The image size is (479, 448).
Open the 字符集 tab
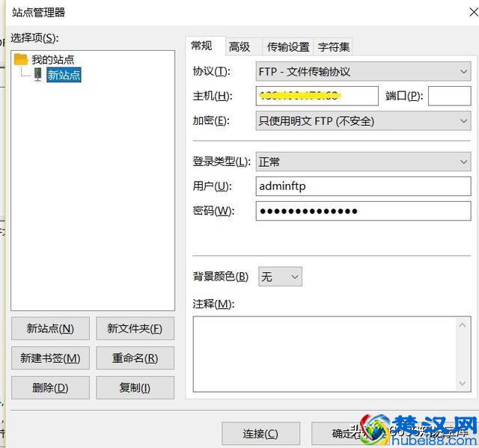click(334, 46)
